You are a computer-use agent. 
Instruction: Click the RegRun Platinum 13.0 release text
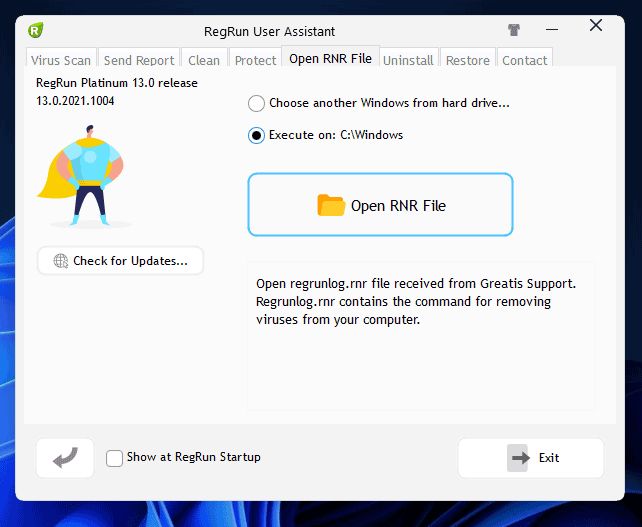pos(117,83)
